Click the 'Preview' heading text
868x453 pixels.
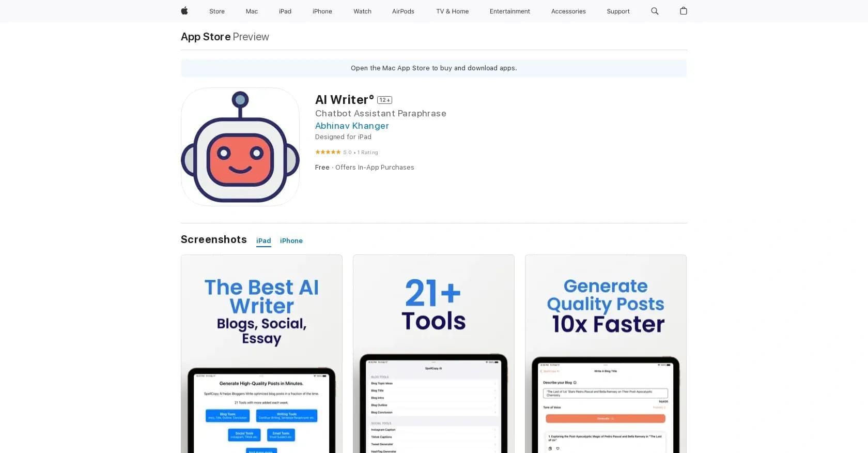click(251, 37)
